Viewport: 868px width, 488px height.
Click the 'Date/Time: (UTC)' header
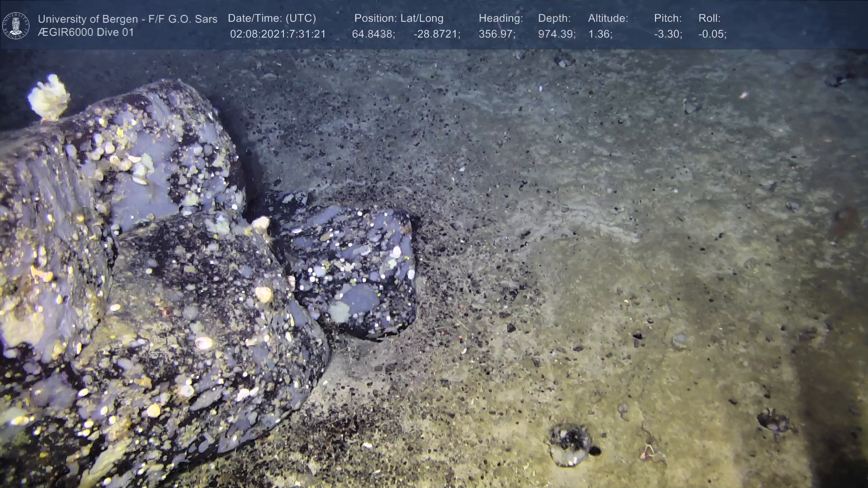pos(272,19)
